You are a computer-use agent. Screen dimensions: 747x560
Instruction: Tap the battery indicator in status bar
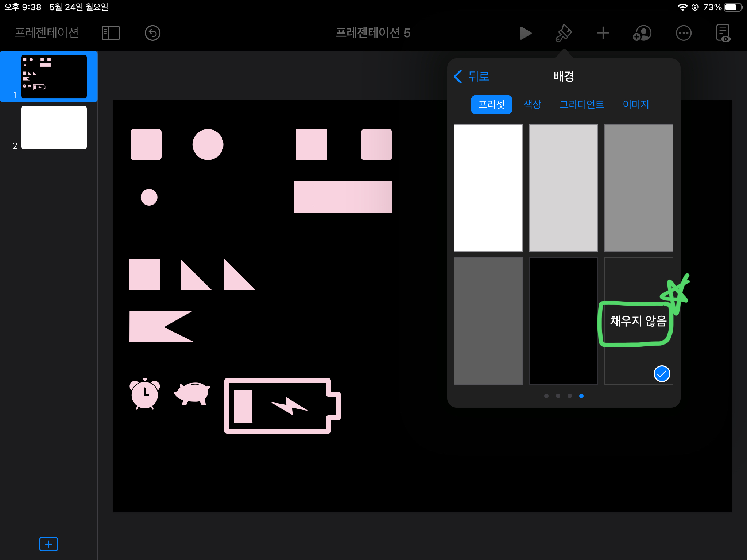(x=733, y=7)
